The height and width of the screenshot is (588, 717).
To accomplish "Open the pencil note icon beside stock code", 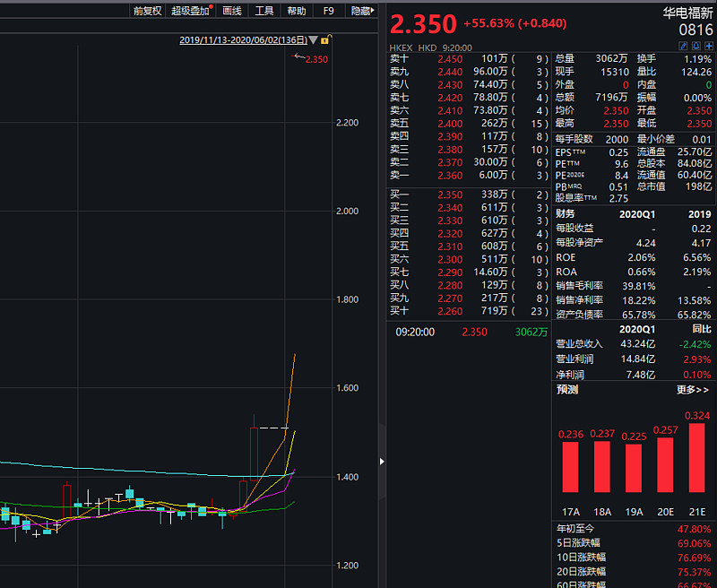I will pos(683,46).
